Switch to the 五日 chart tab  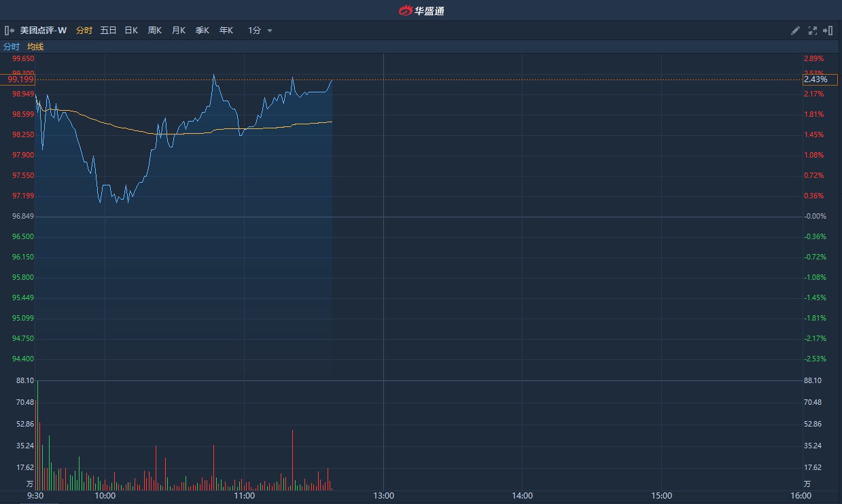[x=108, y=31]
